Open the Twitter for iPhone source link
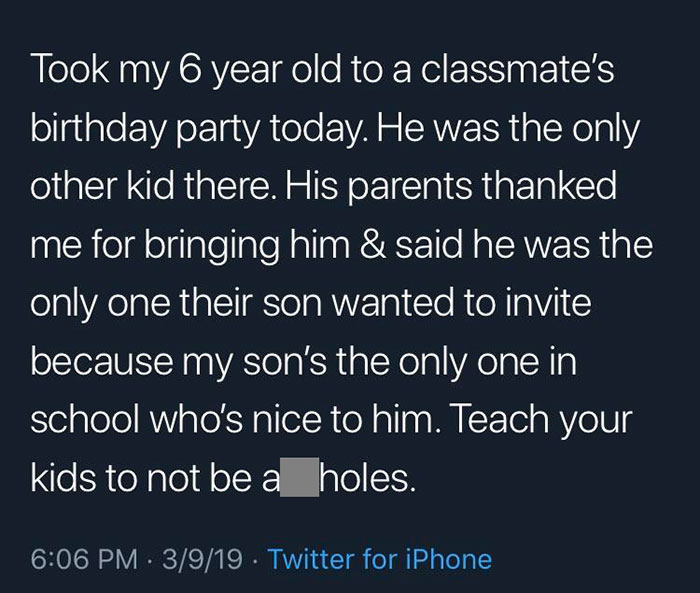 coord(380,558)
